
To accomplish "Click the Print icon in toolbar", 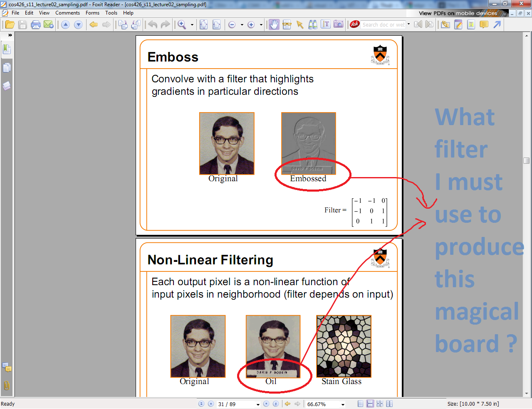I will [x=36, y=25].
